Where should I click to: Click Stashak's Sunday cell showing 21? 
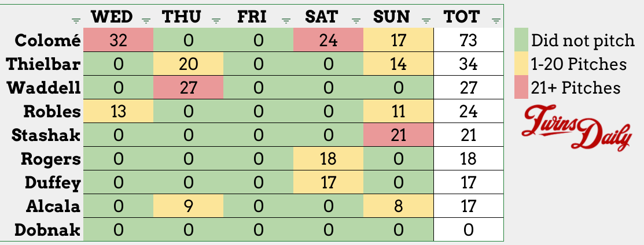pyautogui.click(x=399, y=135)
